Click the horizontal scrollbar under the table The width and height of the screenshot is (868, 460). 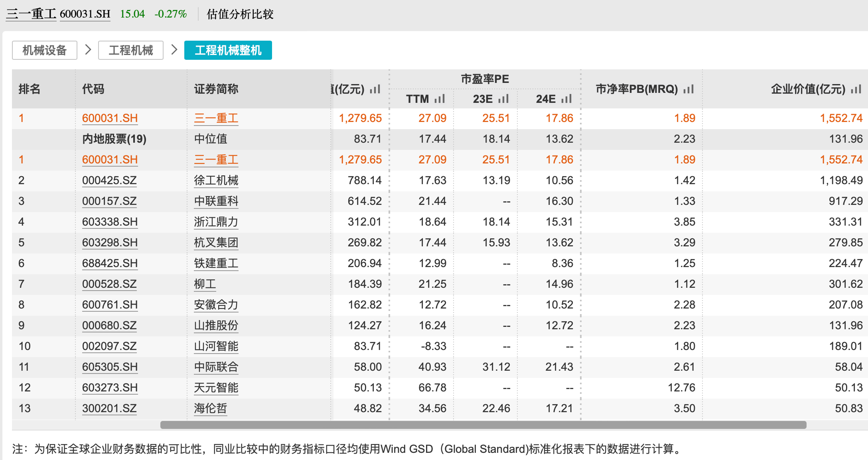[483, 425]
